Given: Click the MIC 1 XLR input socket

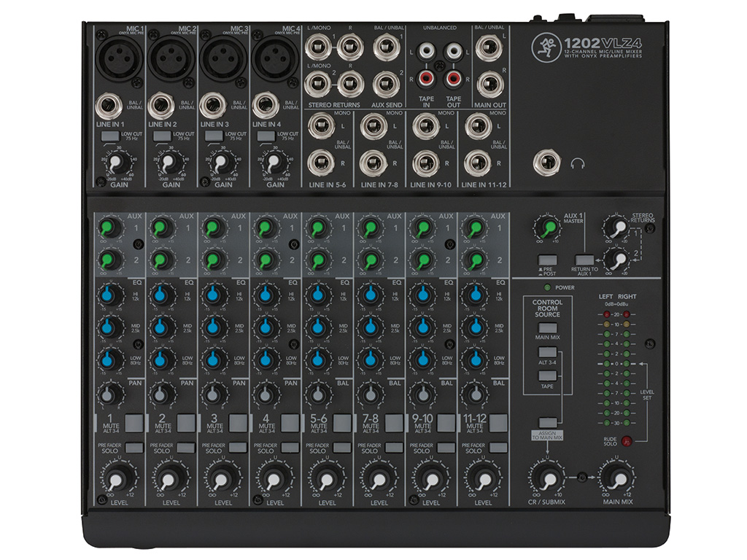Looking at the screenshot, I should click(x=119, y=58).
